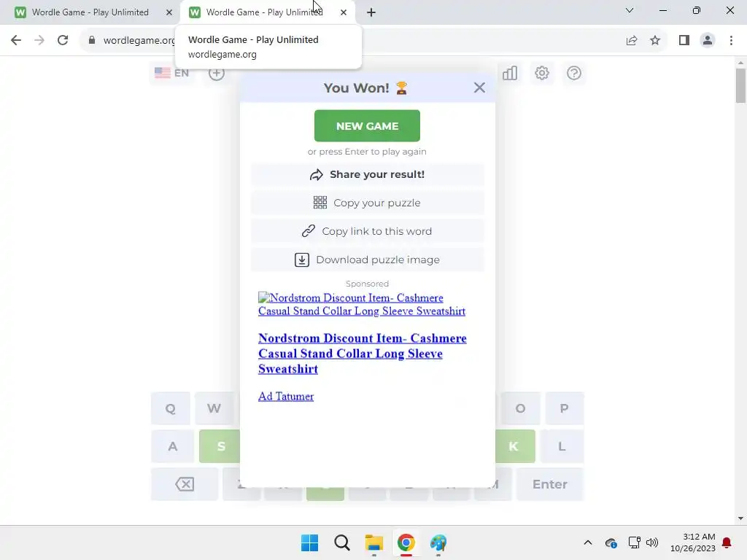Image resolution: width=747 pixels, height=560 pixels.
Task: Close the You Won dialog
Action: (479, 87)
